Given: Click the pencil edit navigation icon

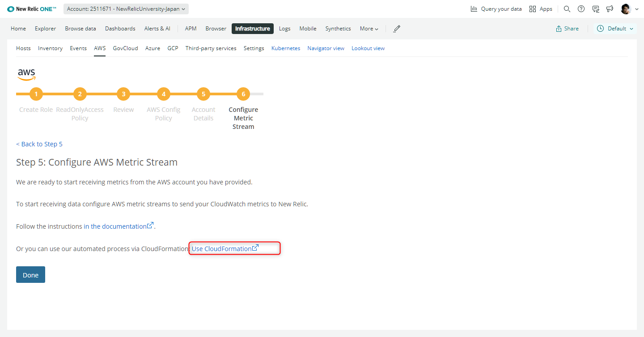Looking at the screenshot, I should click(397, 29).
